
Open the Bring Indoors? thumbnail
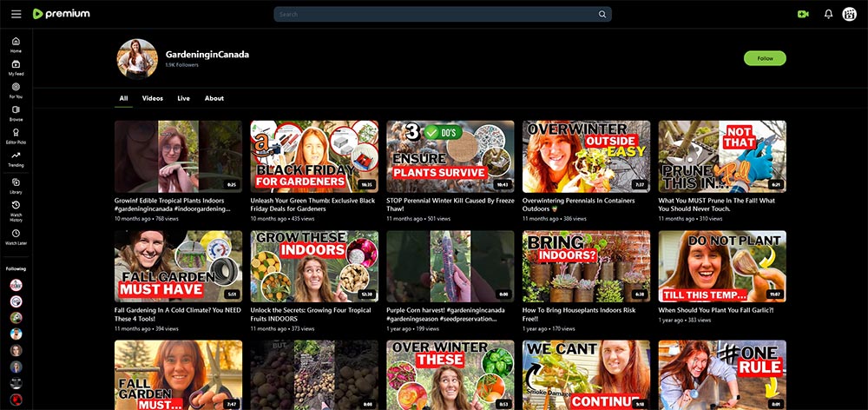(586, 266)
